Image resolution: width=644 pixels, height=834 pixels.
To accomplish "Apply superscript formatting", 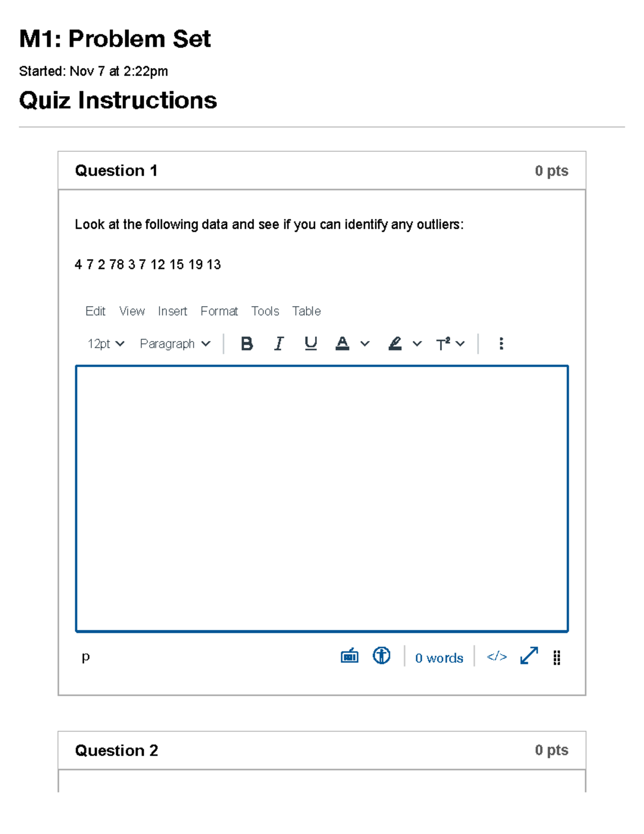I will (x=443, y=343).
